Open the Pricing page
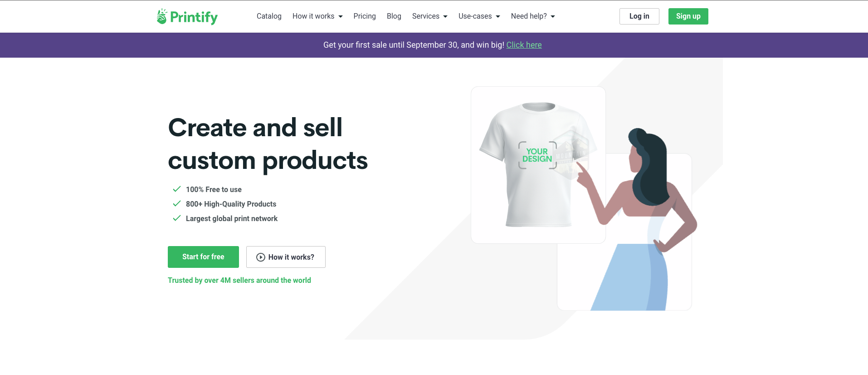This screenshot has width=868, height=375. 365,16
